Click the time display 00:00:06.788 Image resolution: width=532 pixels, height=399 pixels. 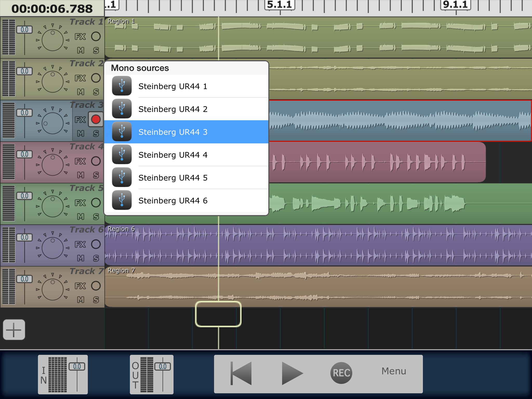pyautogui.click(x=52, y=9)
